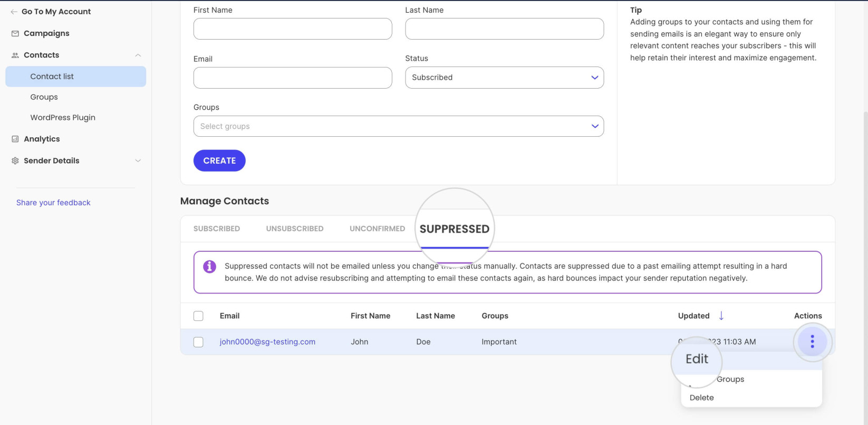Click into the Last Name field
868x425 pixels.
coord(504,29)
